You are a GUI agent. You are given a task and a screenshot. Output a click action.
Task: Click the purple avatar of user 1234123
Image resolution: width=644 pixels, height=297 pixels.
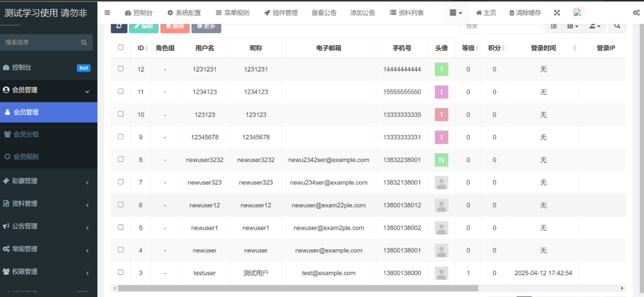click(441, 92)
